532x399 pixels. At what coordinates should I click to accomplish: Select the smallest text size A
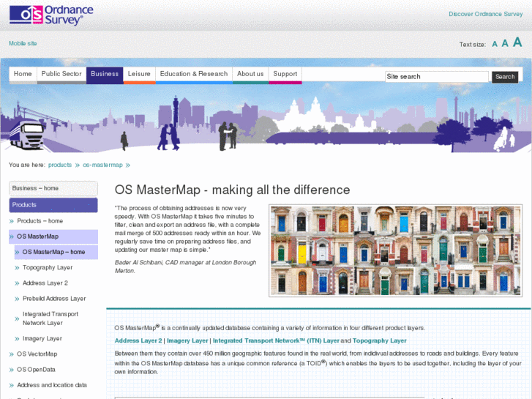coord(495,44)
